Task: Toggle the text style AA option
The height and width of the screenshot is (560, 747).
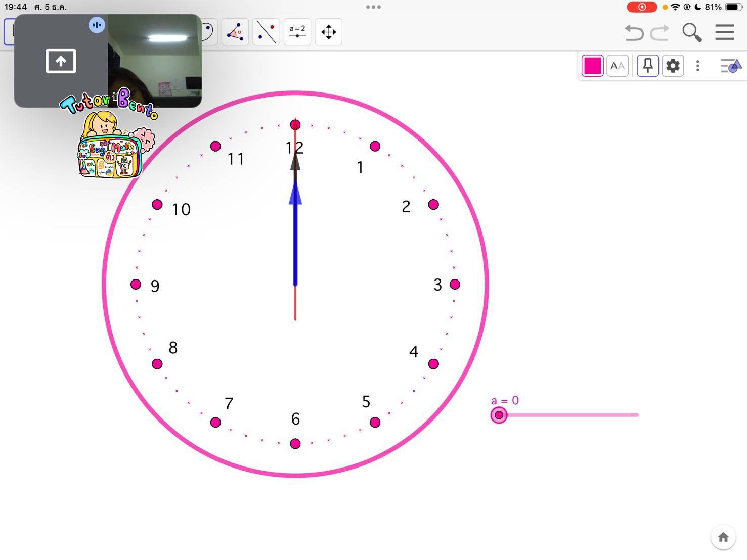Action: point(617,66)
